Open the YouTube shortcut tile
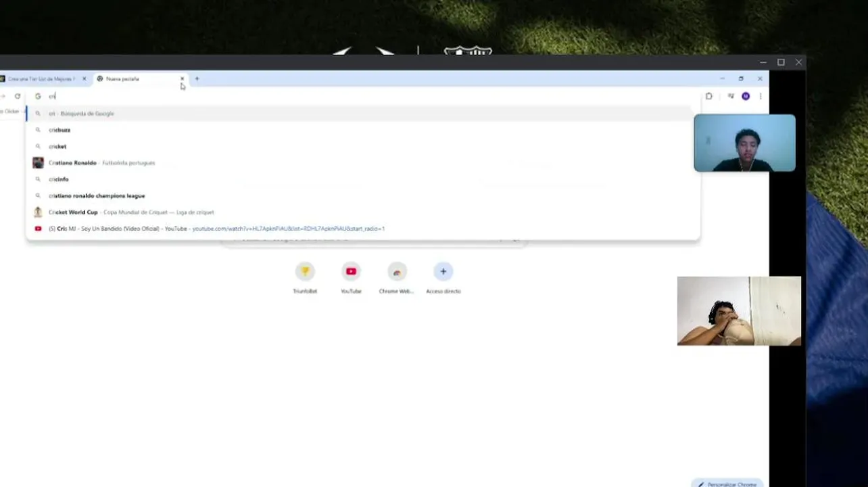This screenshot has width=868, height=487. click(351, 278)
